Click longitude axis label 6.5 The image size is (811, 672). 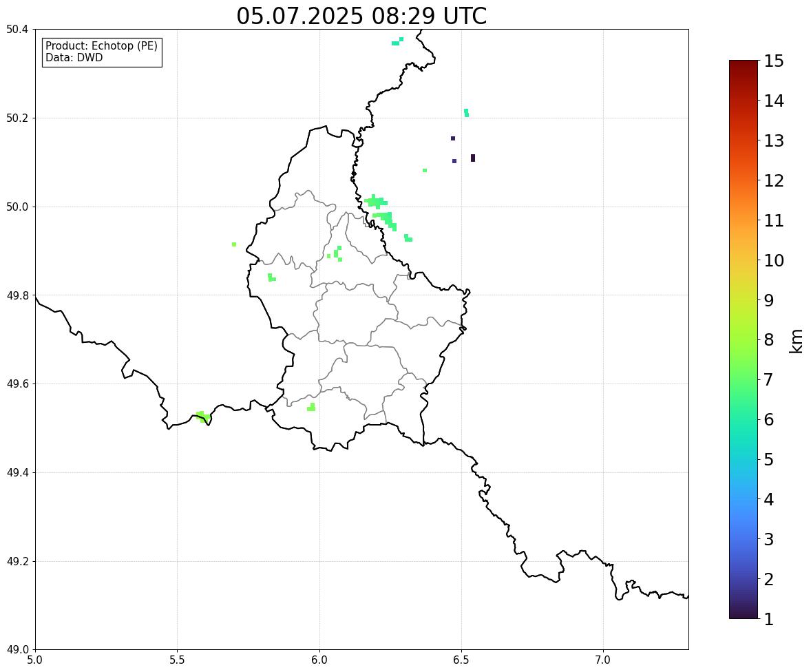(461, 660)
